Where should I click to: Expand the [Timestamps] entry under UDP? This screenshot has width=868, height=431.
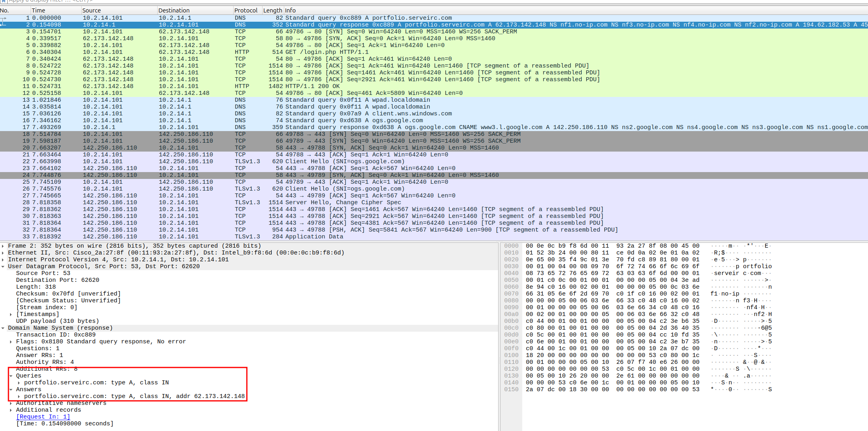[x=10, y=314]
